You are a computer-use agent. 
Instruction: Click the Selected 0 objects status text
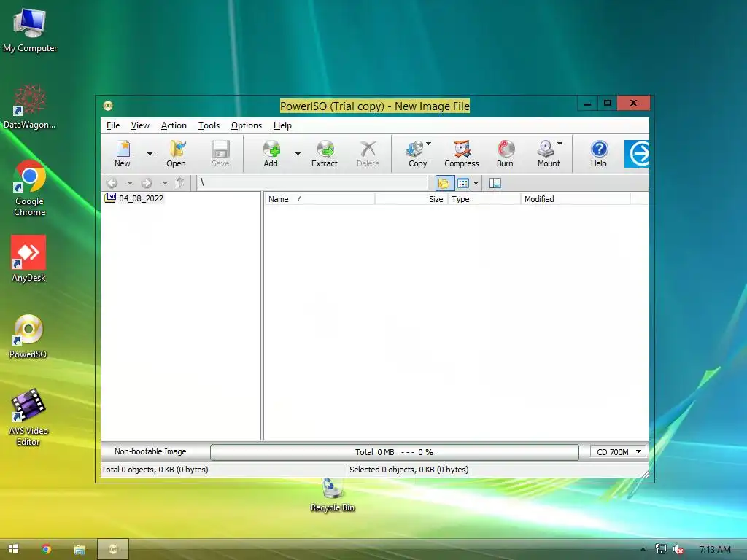click(x=409, y=470)
